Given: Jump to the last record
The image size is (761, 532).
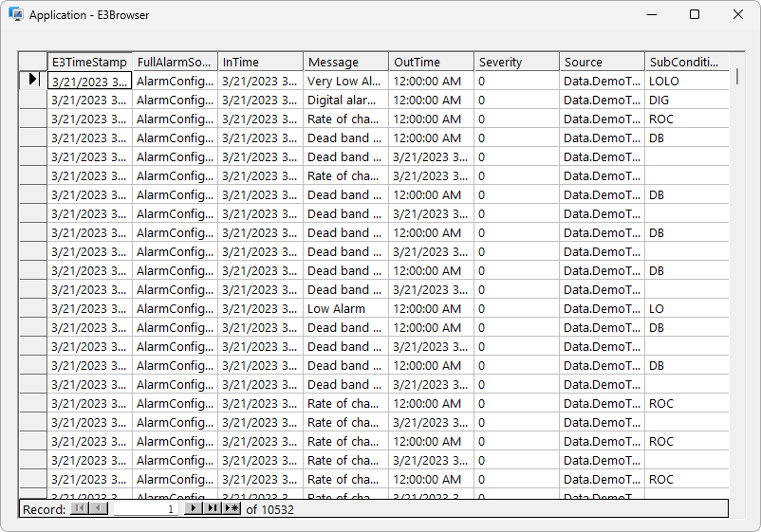Looking at the screenshot, I should tap(213, 508).
